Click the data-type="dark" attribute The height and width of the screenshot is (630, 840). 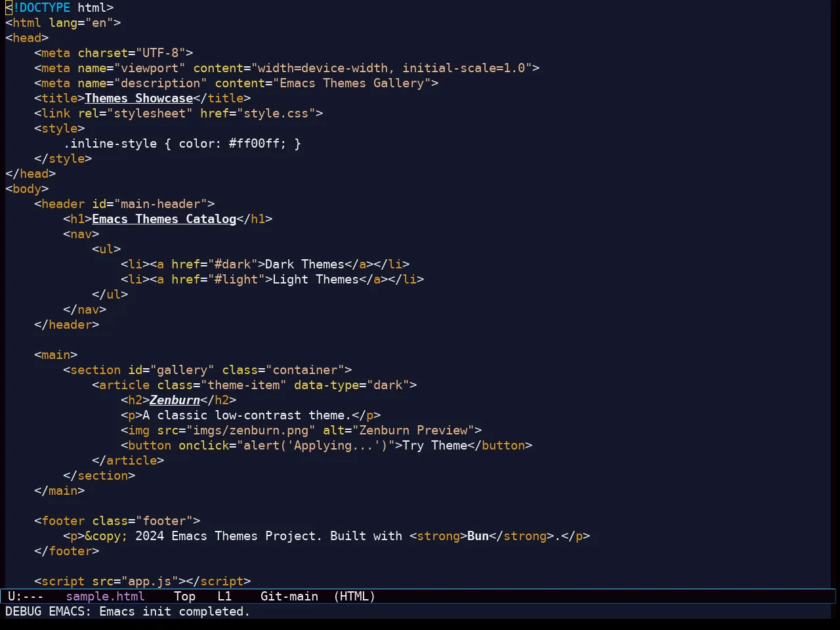[x=352, y=385]
